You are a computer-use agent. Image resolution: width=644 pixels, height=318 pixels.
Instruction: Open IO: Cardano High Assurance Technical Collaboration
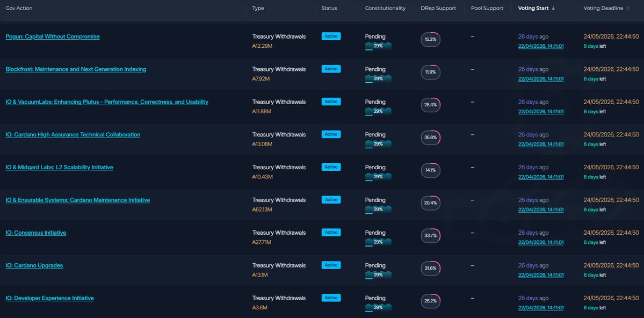pyautogui.click(x=73, y=134)
